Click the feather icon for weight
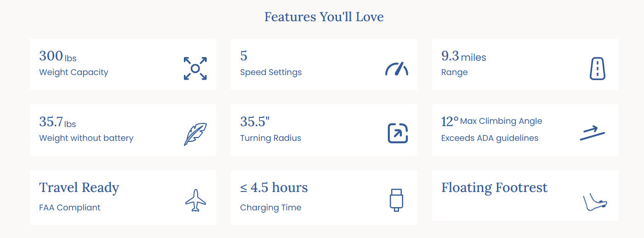This screenshot has width=644, height=238. (x=195, y=134)
